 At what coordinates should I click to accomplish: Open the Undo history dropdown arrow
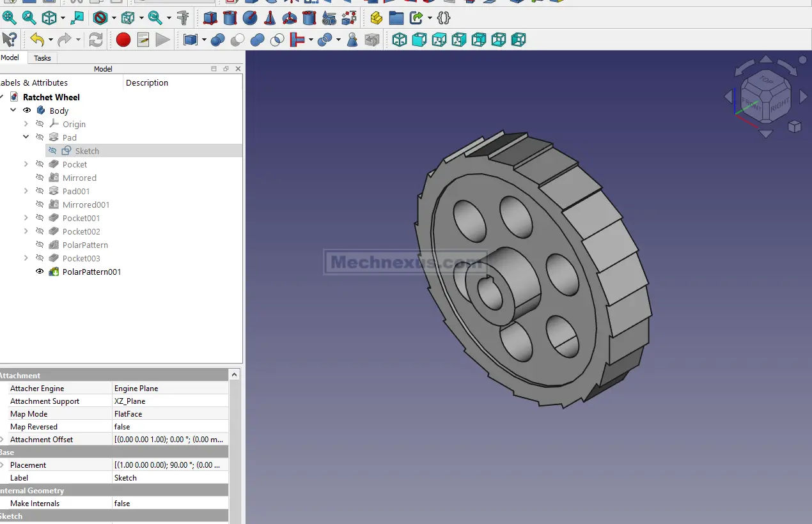[x=51, y=40]
